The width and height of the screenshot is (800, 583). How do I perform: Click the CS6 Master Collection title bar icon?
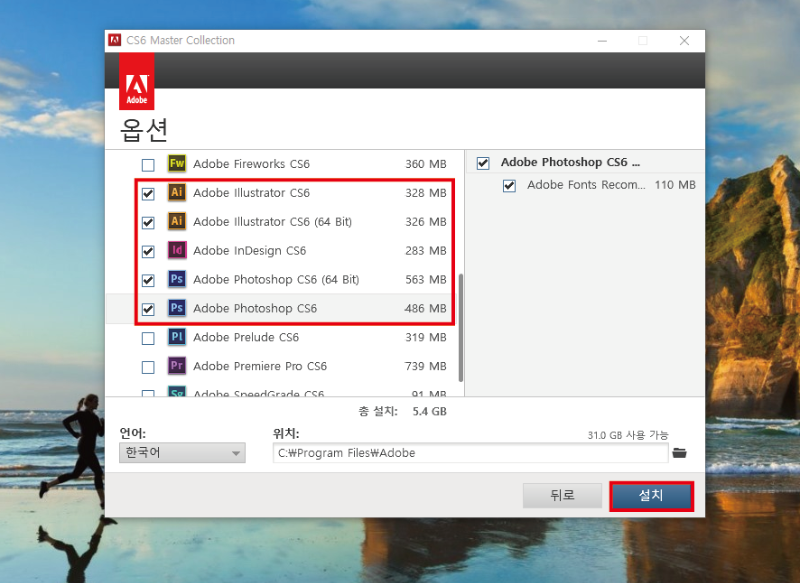(115, 40)
